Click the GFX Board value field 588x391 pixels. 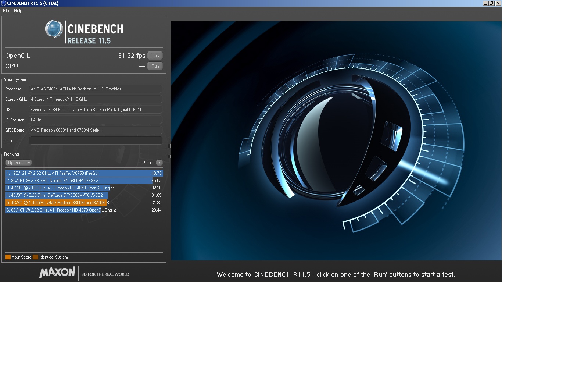point(96,130)
